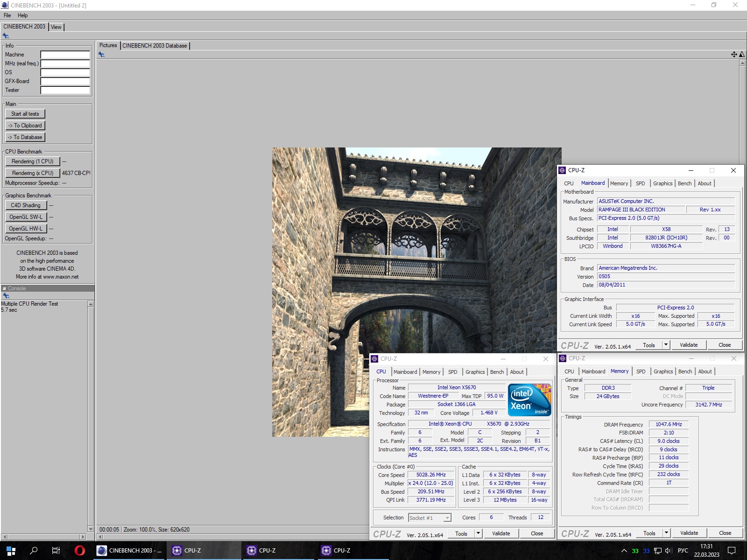Click Tools button in Memory CPU-Z window

point(649,533)
